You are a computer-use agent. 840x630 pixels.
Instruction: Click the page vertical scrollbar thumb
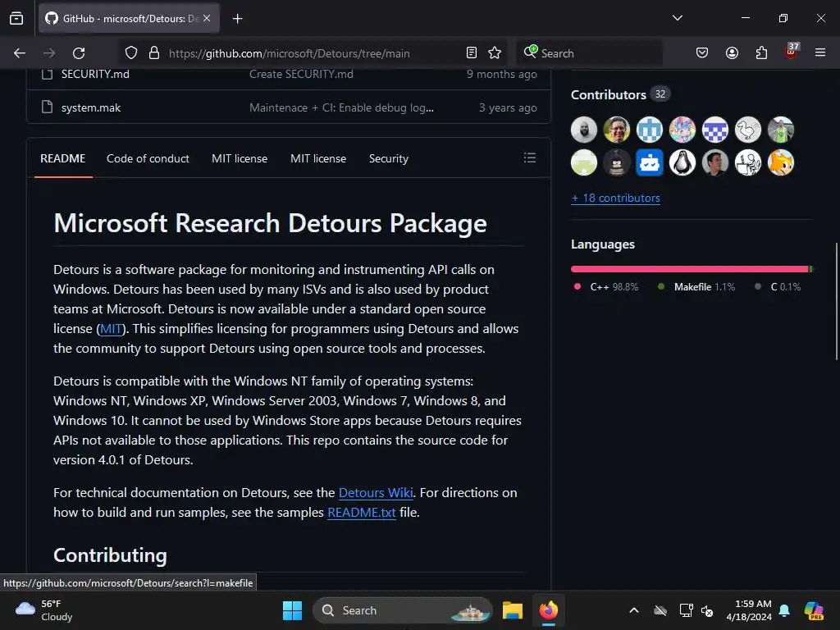tap(837, 302)
